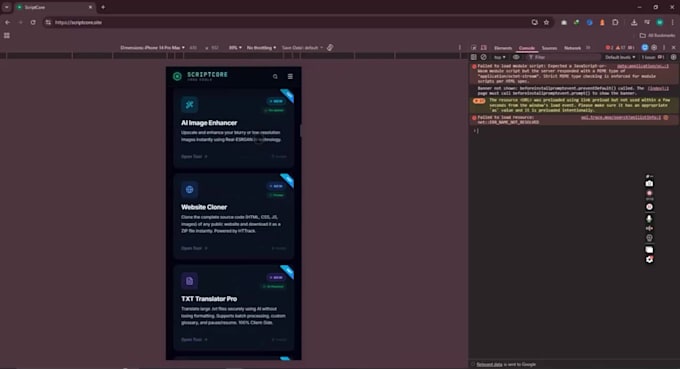The image size is (680, 369).
Task: Click Open Tool link on AI Image Enhancer card
Action: (194, 157)
